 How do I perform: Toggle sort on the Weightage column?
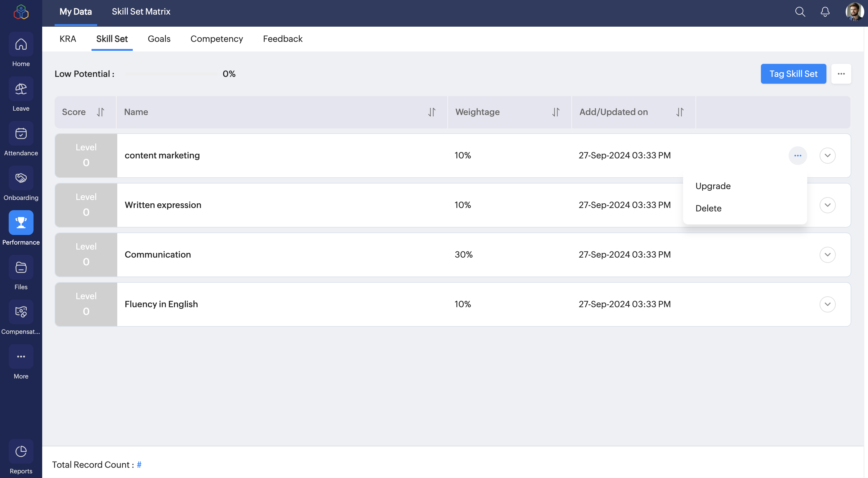point(556,112)
